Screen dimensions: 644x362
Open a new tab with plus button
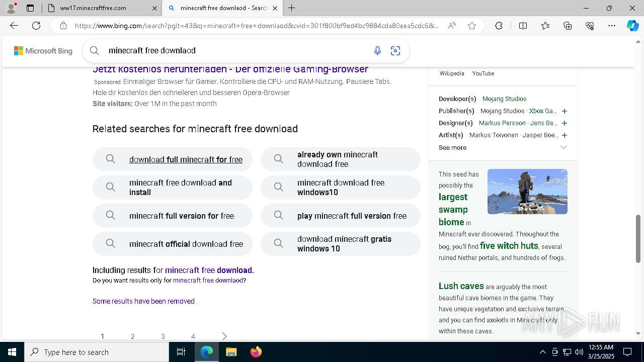click(x=291, y=8)
